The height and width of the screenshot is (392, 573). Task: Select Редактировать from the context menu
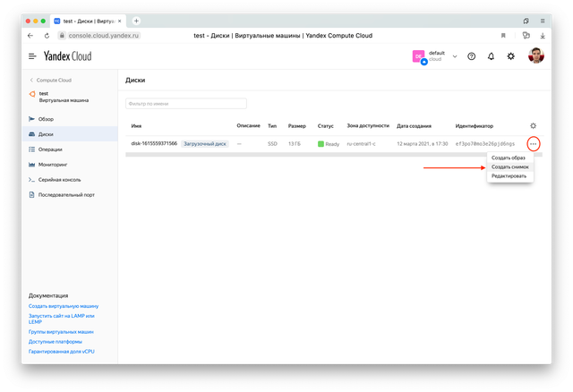click(509, 175)
